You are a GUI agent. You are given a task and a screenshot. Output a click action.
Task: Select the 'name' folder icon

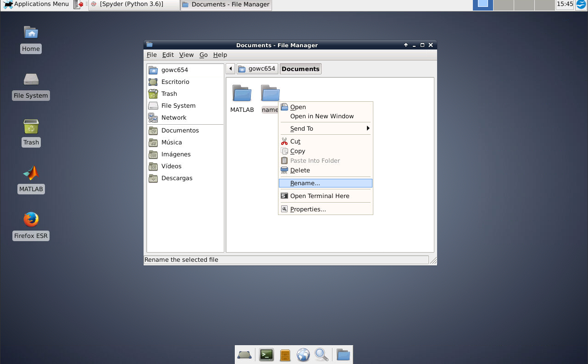click(270, 93)
